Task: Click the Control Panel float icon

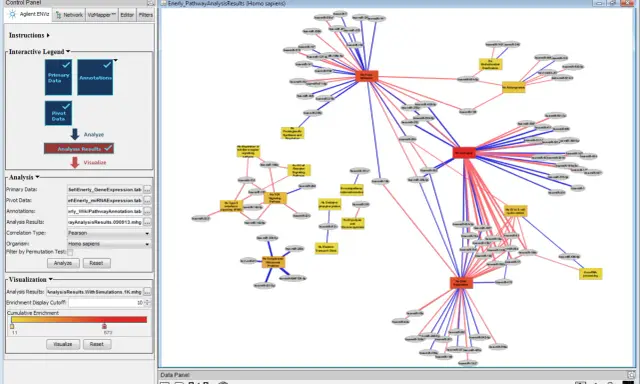Action: (151, 3)
